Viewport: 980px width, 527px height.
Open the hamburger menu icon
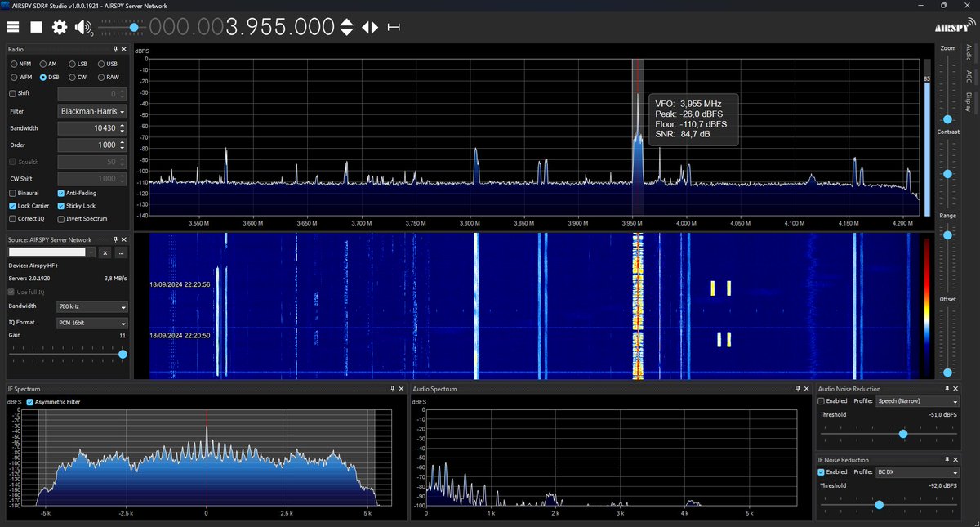tap(12, 26)
